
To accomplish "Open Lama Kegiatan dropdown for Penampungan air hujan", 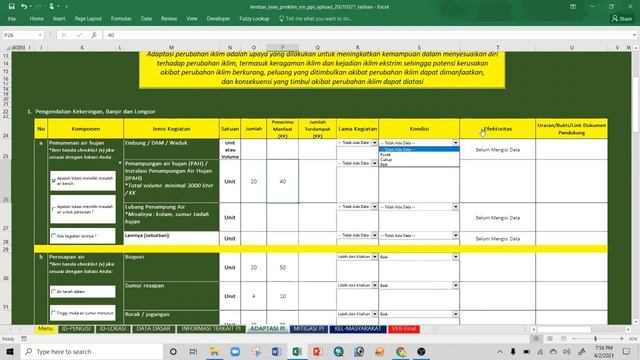I will click(374, 163).
